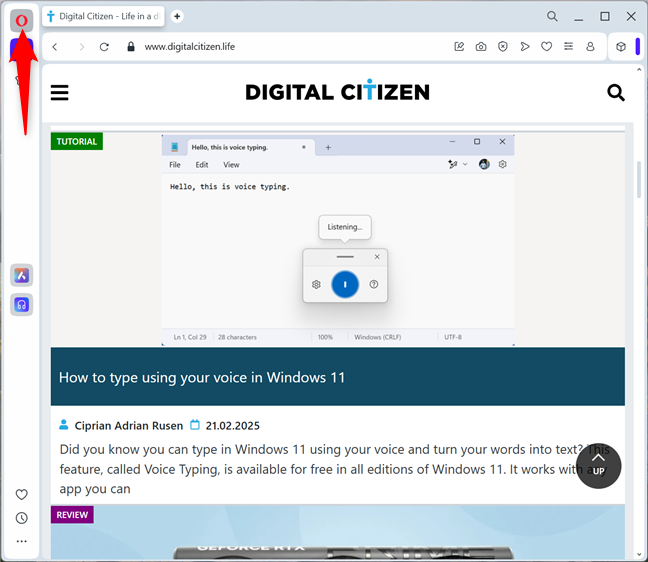Click the green TUTORIAL label
This screenshot has height=562, width=648.
click(77, 141)
